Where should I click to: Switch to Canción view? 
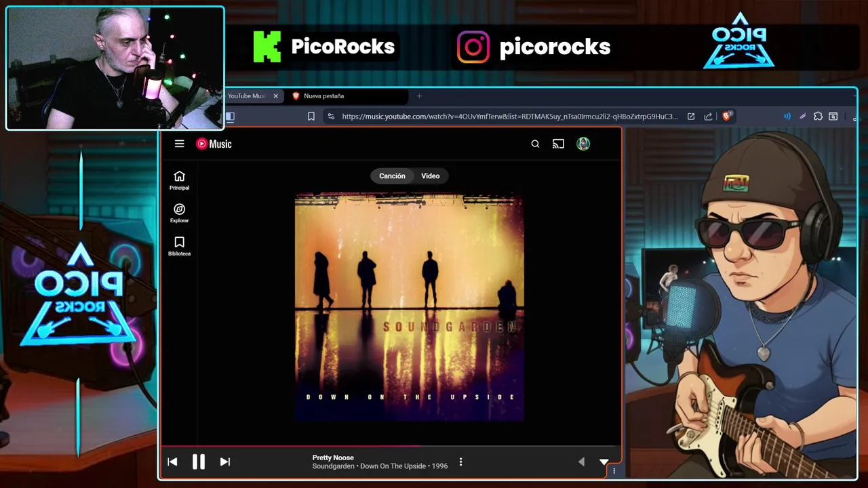[x=392, y=176]
